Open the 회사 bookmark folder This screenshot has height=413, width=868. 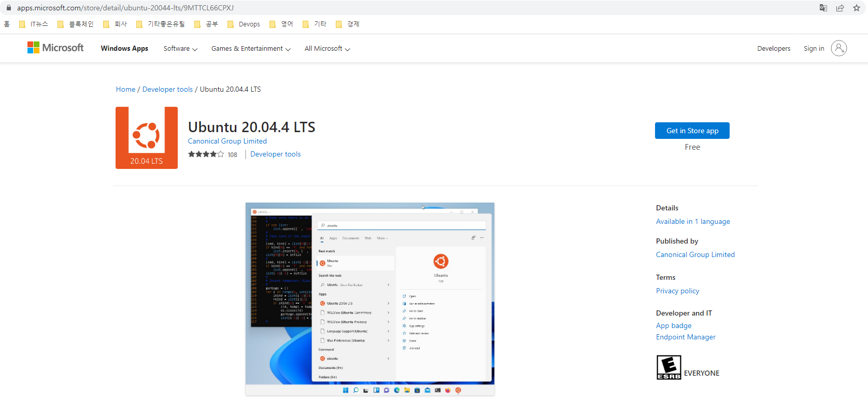coord(115,24)
